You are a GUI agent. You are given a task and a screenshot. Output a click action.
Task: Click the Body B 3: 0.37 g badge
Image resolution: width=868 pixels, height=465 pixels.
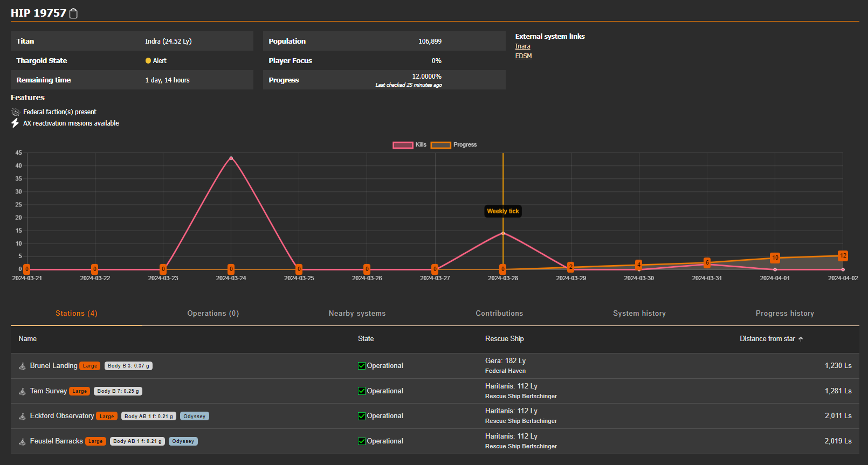pyautogui.click(x=128, y=366)
